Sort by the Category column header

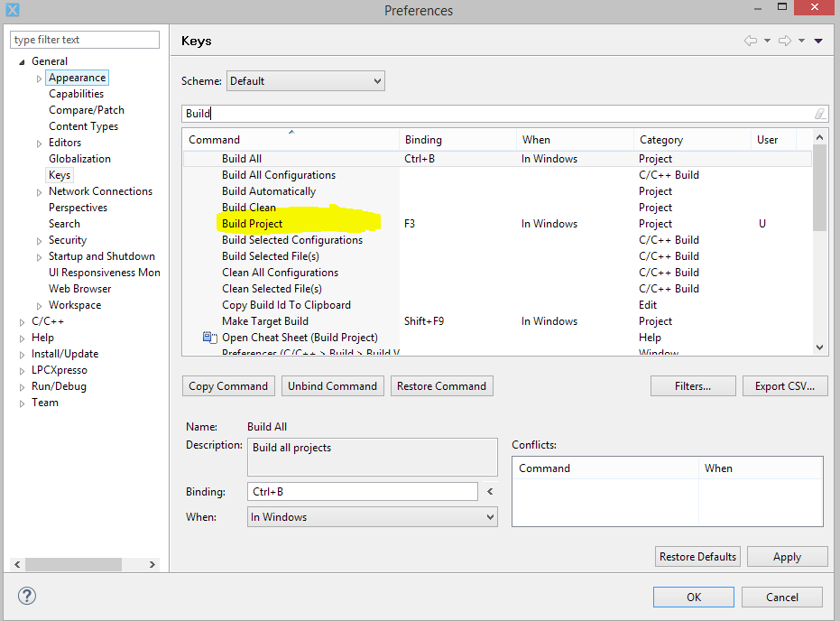692,139
